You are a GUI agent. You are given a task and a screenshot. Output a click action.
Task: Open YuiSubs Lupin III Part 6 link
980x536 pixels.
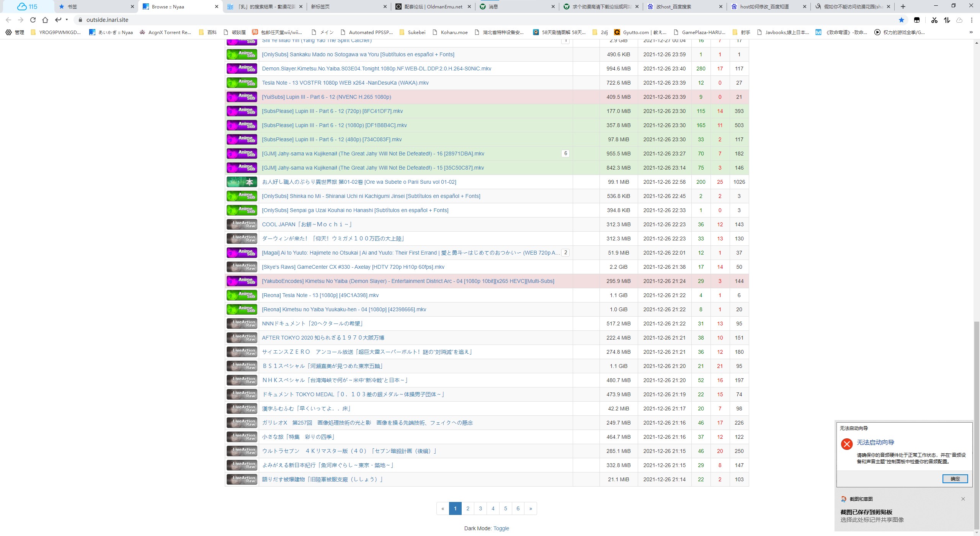[327, 97]
